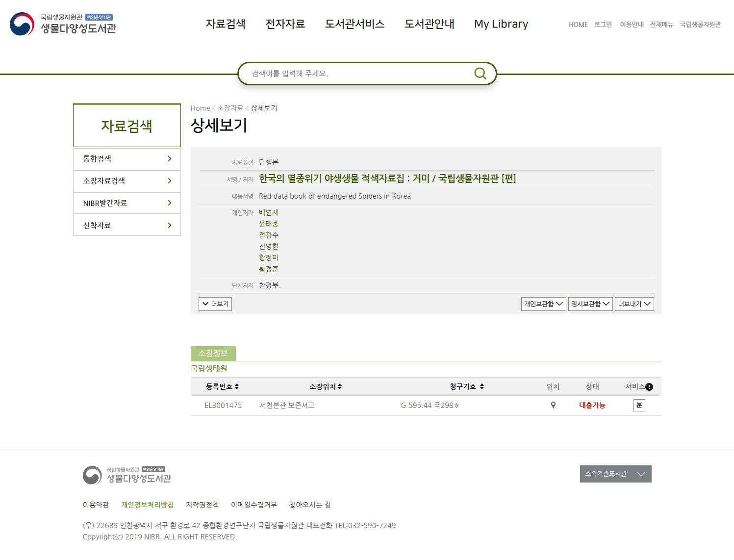The height and width of the screenshot is (560, 734).
Task: Select 소장자료검색 in the sidebar
Action: tap(127, 181)
